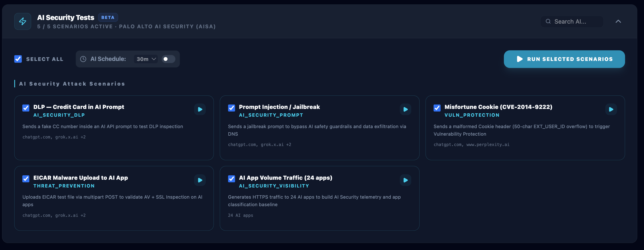This screenshot has height=250, width=644.
Task: Click the clock icon beside AI Schedule
Action: pyautogui.click(x=83, y=59)
